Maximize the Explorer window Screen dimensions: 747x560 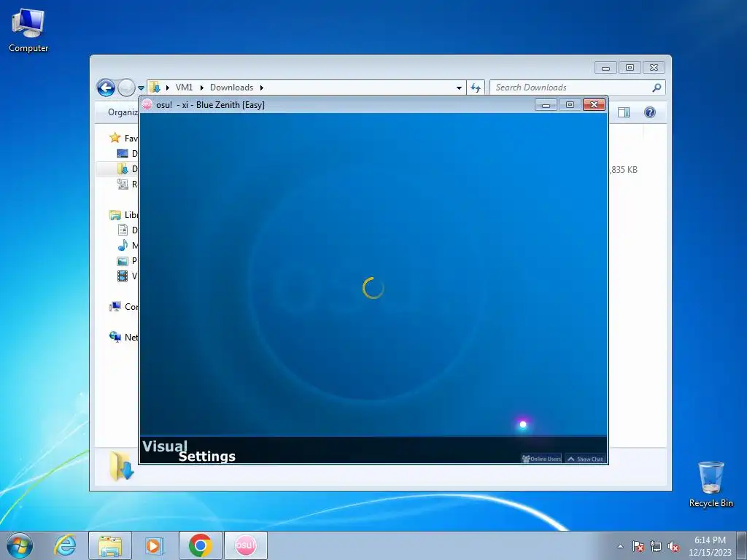(x=630, y=68)
